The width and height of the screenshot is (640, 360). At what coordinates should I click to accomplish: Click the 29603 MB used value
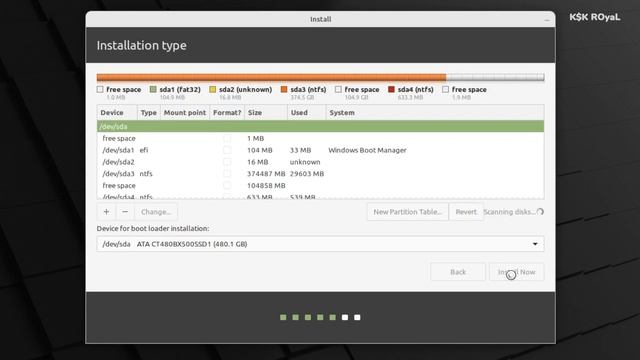[307, 174]
